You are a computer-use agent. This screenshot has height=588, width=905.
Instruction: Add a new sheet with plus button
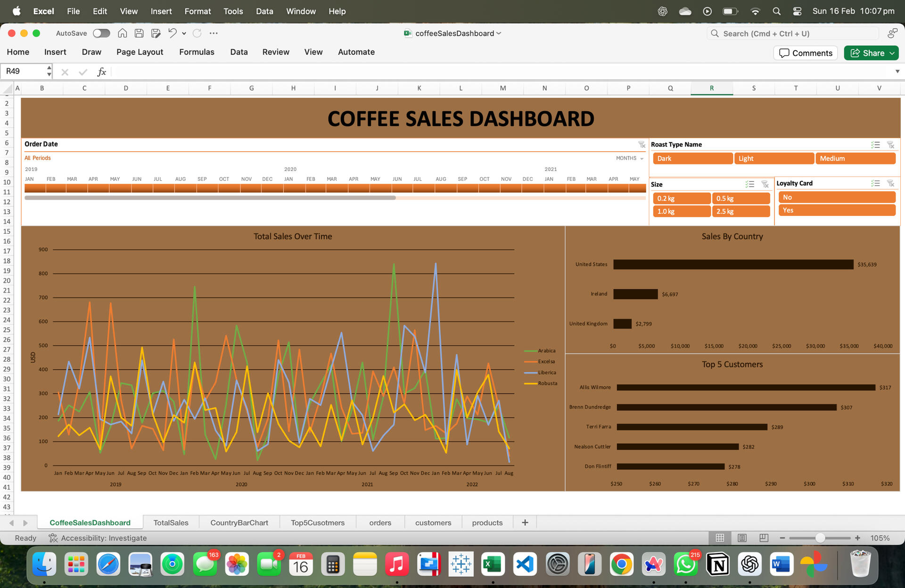tap(525, 522)
